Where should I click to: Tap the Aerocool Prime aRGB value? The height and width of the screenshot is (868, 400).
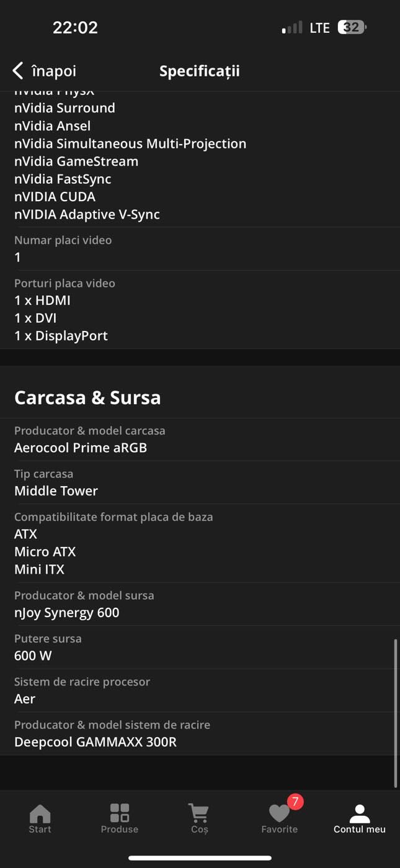pos(81,448)
